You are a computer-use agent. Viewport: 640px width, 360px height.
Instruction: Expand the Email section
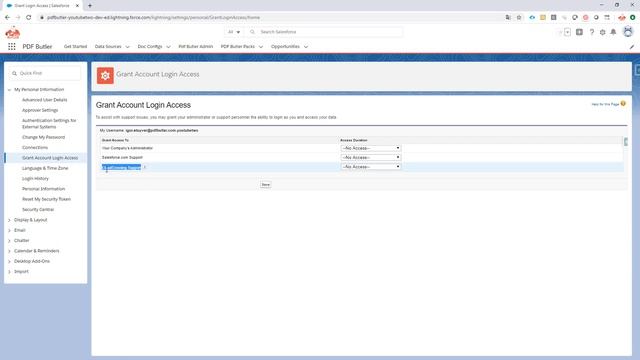pos(9,231)
